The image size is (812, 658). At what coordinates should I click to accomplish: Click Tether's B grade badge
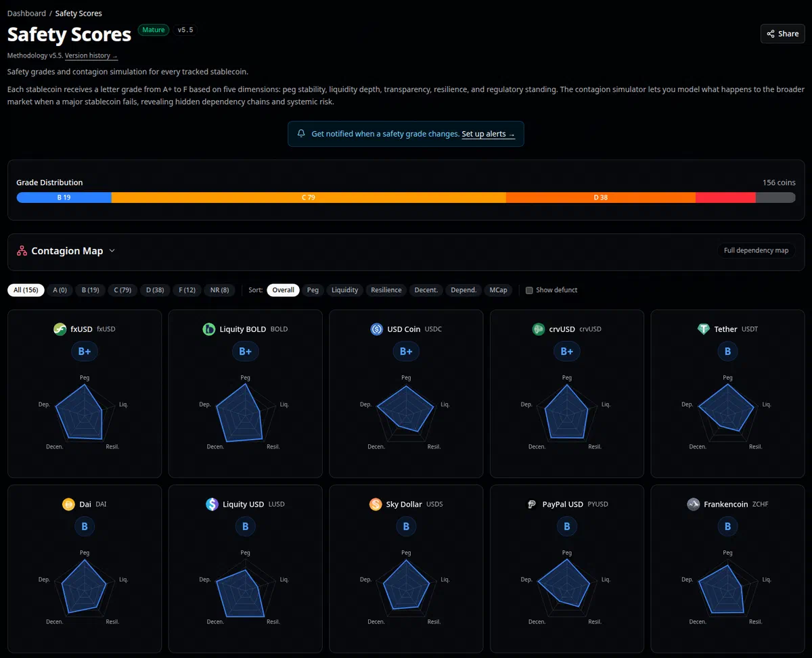point(728,352)
